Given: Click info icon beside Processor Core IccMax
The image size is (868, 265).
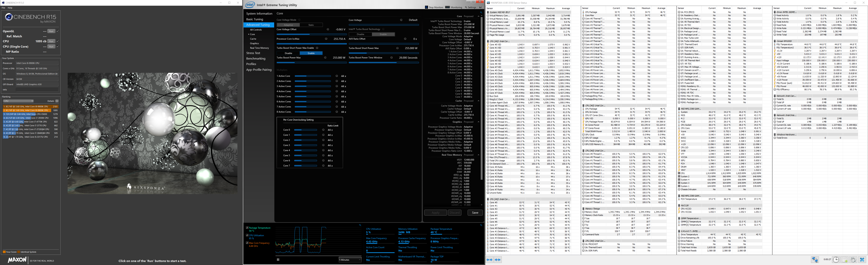Looking at the screenshot, I should click(x=326, y=39).
